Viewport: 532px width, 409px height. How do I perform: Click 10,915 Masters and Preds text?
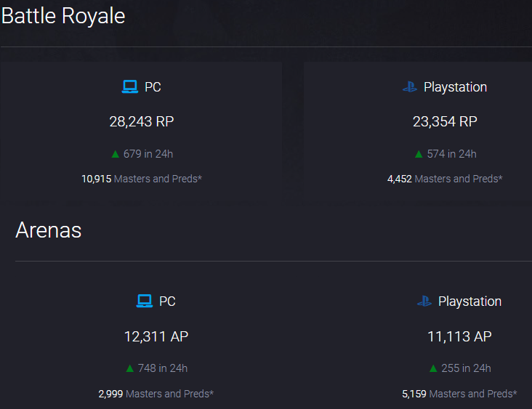(x=142, y=179)
